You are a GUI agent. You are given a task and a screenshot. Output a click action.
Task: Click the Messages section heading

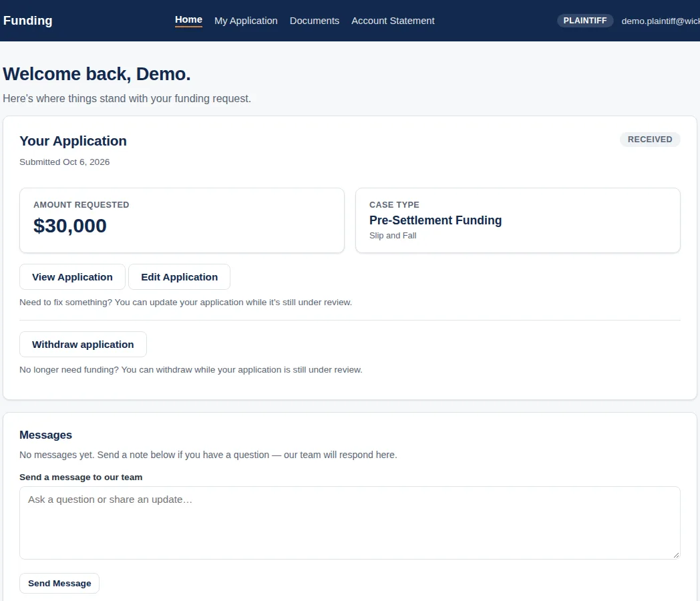click(x=45, y=435)
